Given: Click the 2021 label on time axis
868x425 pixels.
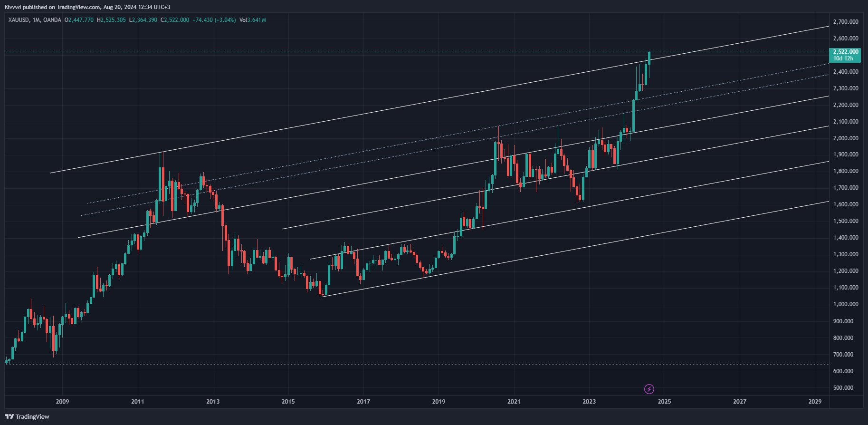Looking at the screenshot, I should [x=514, y=402].
